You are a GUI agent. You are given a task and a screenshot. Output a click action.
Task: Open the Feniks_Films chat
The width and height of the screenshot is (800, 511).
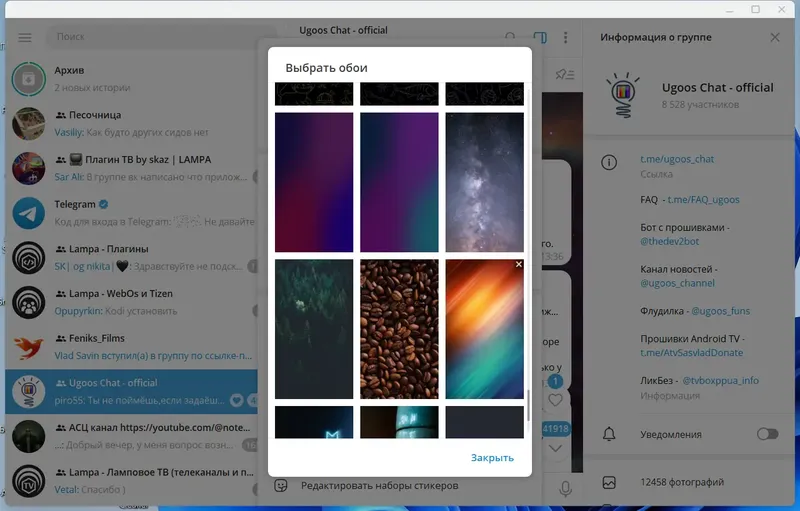pyautogui.click(x=132, y=347)
